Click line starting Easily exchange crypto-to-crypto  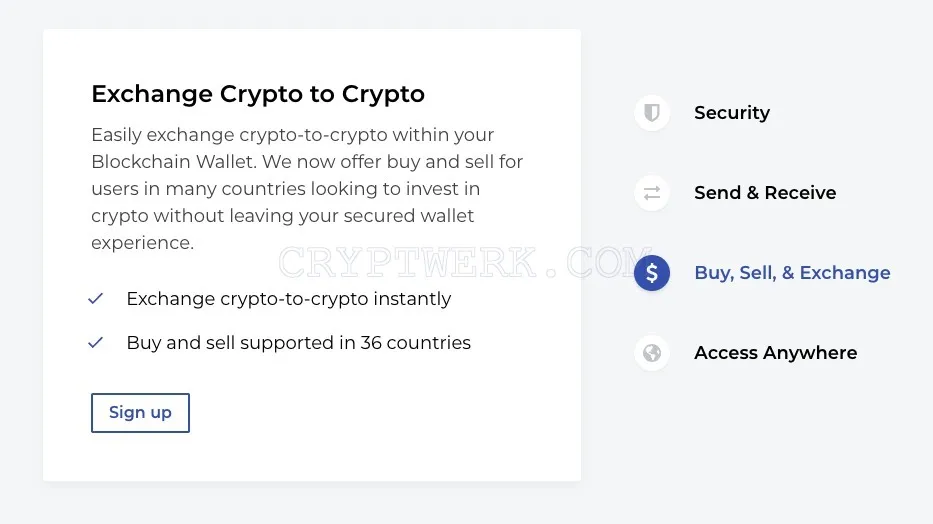click(x=292, y=135)
